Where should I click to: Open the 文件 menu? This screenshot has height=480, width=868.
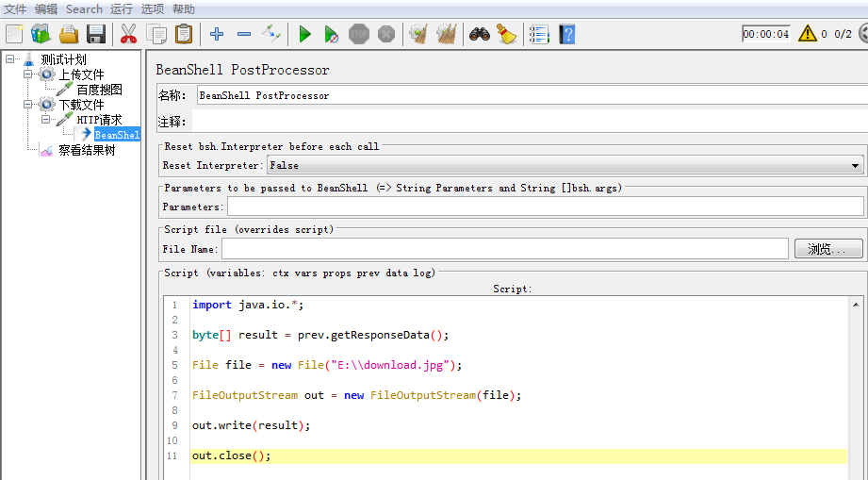(15, 8)
